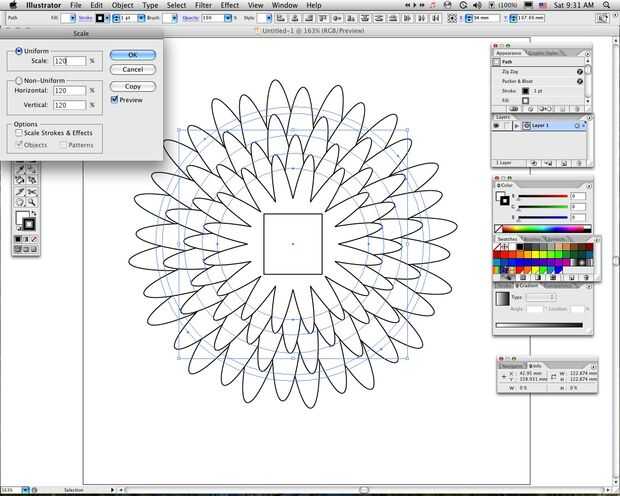Click the Copy button in Scale dialog

(x=132, y=86)
